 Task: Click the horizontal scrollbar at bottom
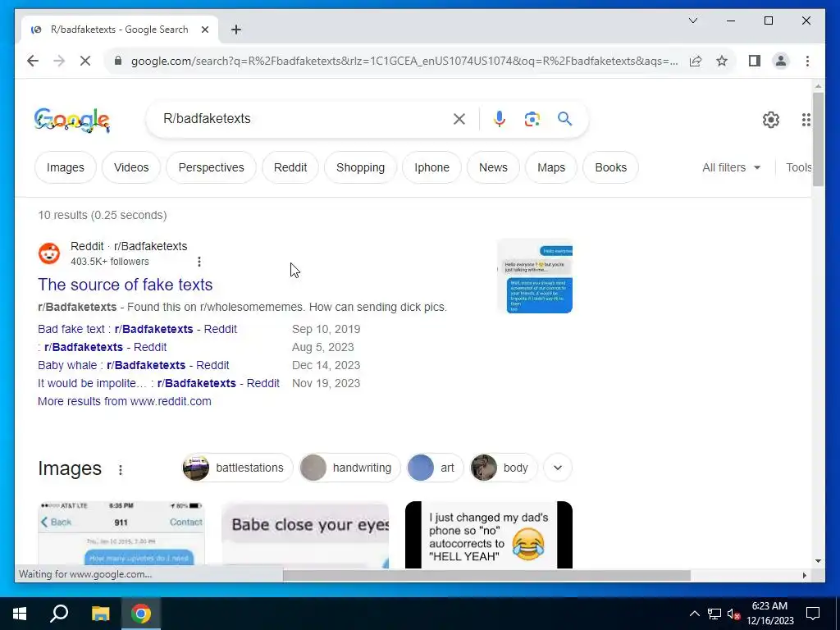point(486,575)
